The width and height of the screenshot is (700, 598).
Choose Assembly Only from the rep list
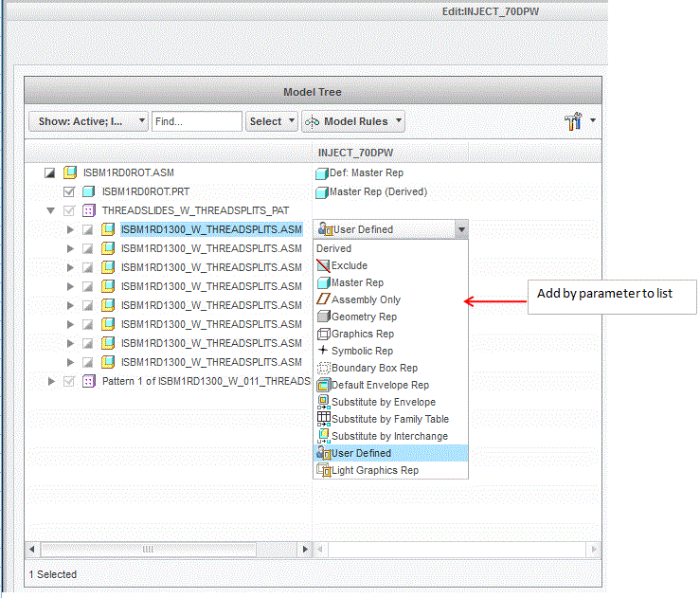[390, 299]
